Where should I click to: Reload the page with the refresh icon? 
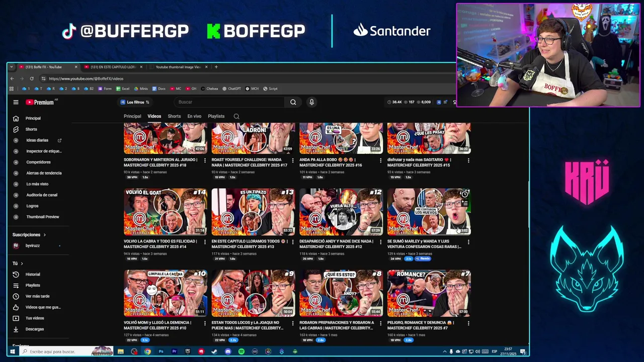pyautogui.click(x=31, y=78)
